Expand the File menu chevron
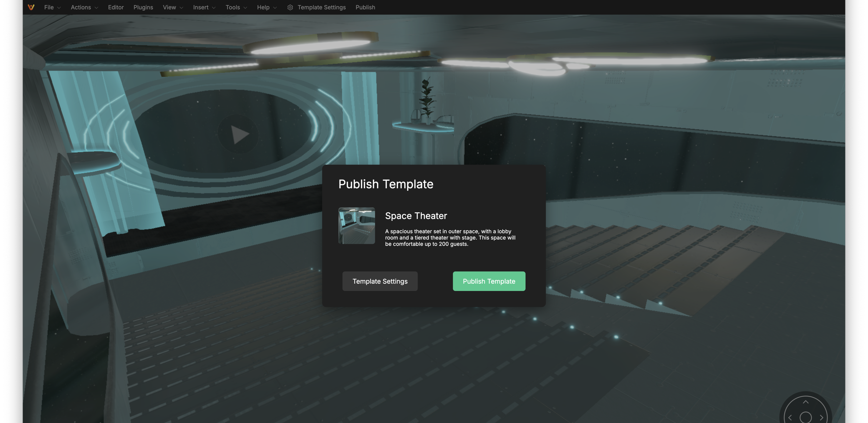This screenshot has height=423, width=868. [59, 7]
